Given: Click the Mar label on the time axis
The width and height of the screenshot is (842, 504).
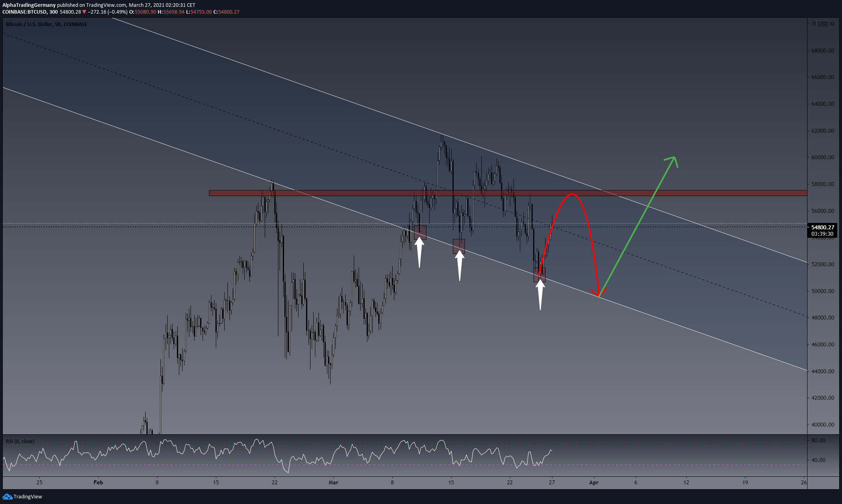Looking at the screenshot, I should pos(333,482).
